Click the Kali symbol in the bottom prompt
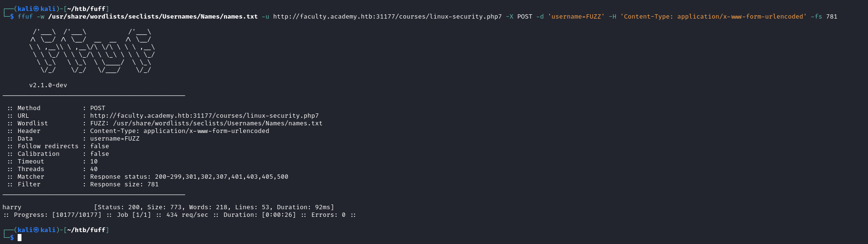The width and height of the screenshot is (868, 244). coord(36,230)
